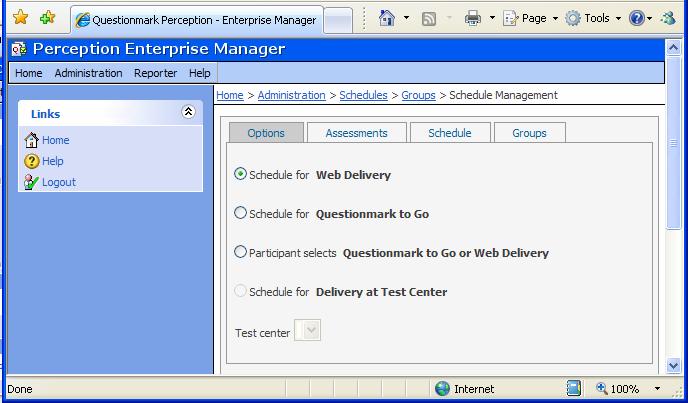The image size is (688, 403).
Task: Click the Favorites star icon
Action: pyautogui.click(x=20, y=18)
